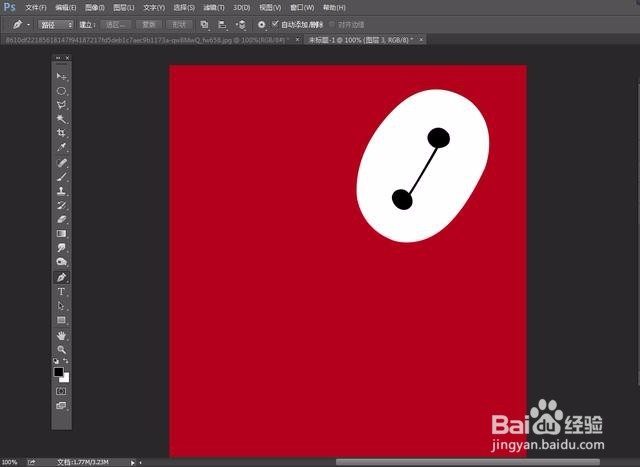Click the horizontal scrollbar thumb
The height and width of the screenshot is (467, 640).
point(468,462)
